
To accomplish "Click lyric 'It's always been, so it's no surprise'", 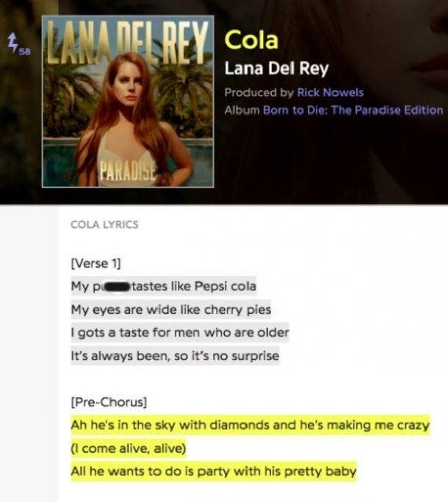I will (x=175, y=356).
